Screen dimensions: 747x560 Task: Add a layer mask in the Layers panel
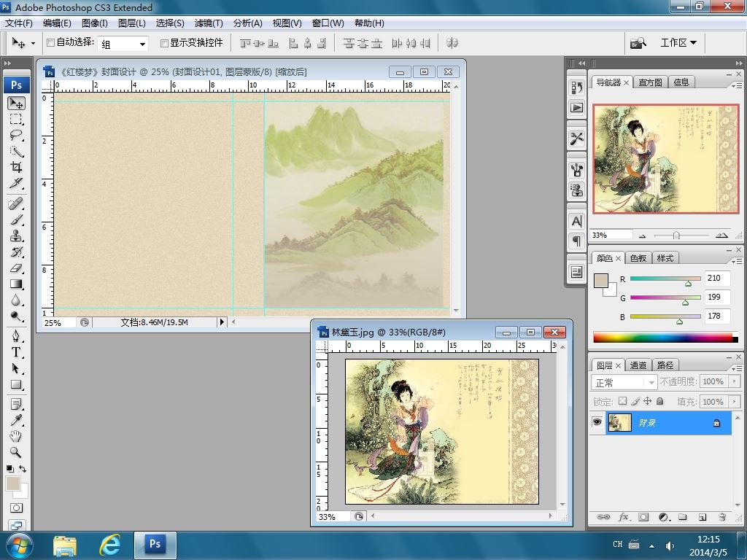tap(643, 517)
